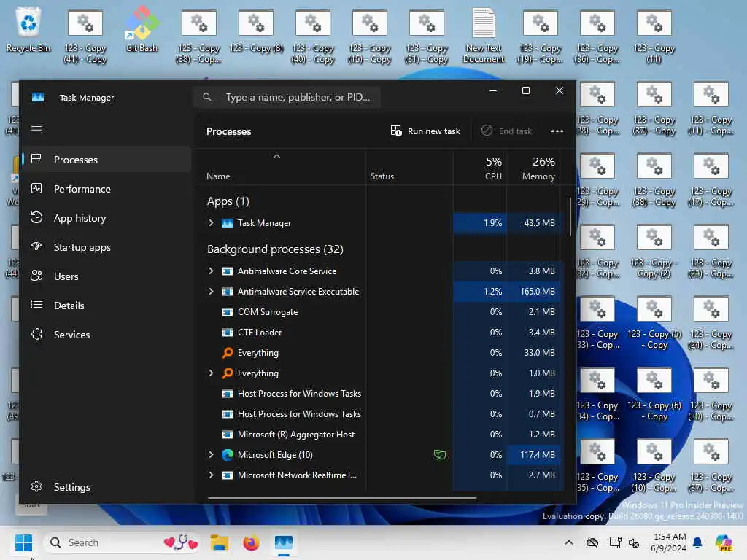Viewport: 747px width, 560px height.
Task: Open the Copilot Preview icon in taskbar
Action: click(723, 542)
